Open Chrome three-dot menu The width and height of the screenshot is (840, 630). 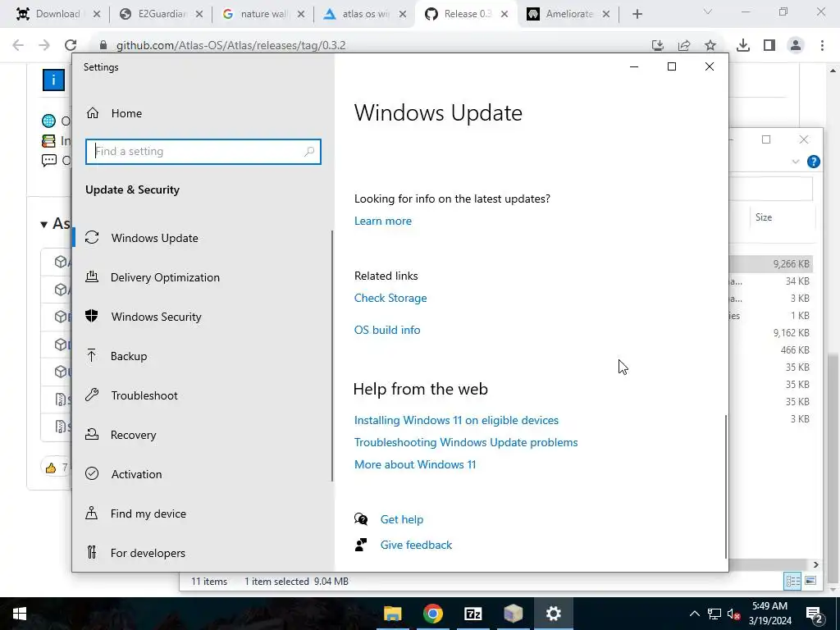pyautogui.click(x=822, y=46)
